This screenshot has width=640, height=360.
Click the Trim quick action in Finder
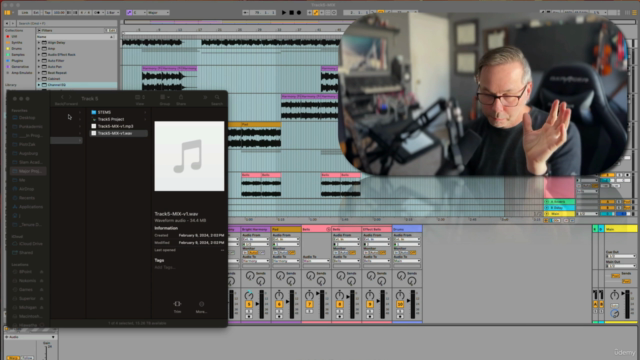click(177, 307)
